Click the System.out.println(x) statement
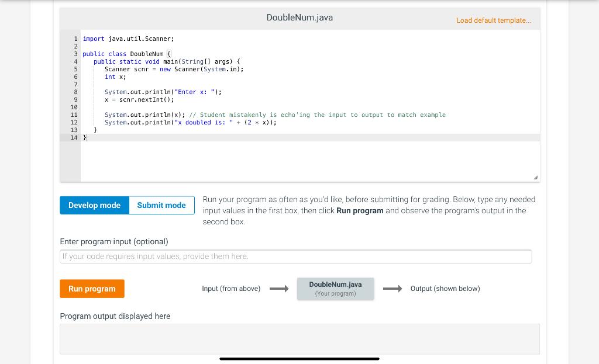The height and width of the screenshot is (364, 599). [x=145, y=115]
